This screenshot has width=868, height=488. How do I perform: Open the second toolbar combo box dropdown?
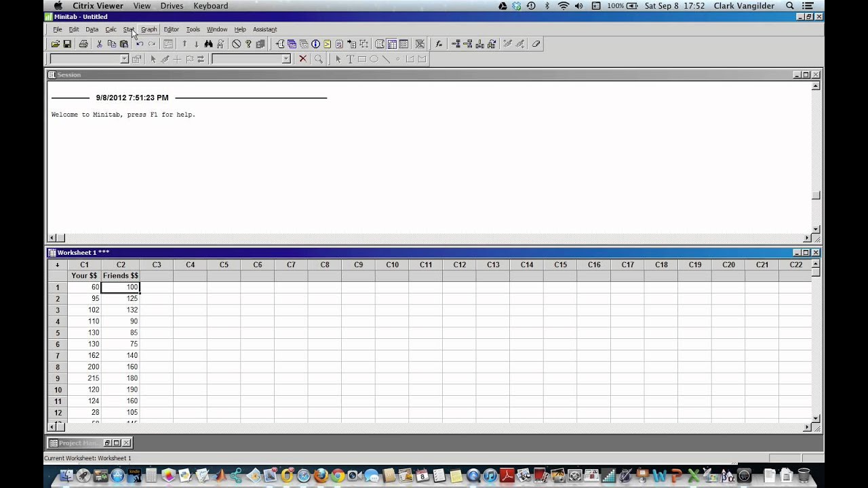[x=286, y=59]
